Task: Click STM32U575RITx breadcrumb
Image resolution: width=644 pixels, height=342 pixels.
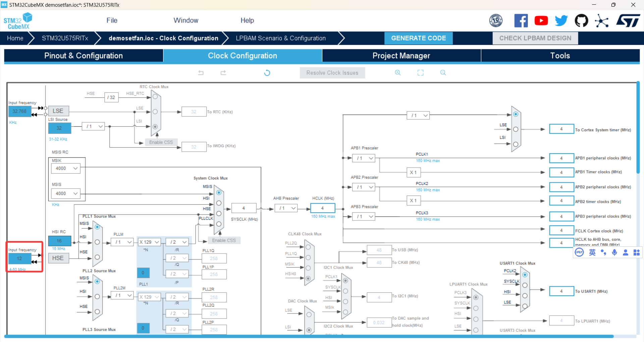Action: [x=65, y=38]
